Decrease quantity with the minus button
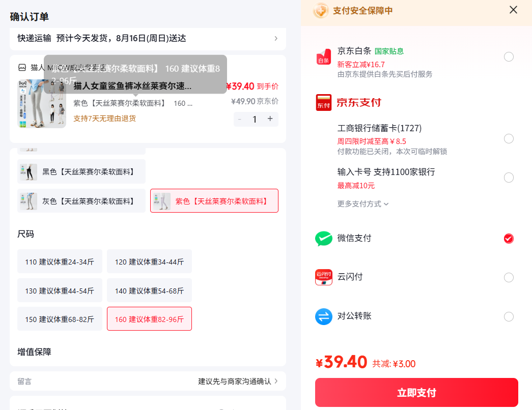Viewport: 532px width, 410px height. (240, 119)
